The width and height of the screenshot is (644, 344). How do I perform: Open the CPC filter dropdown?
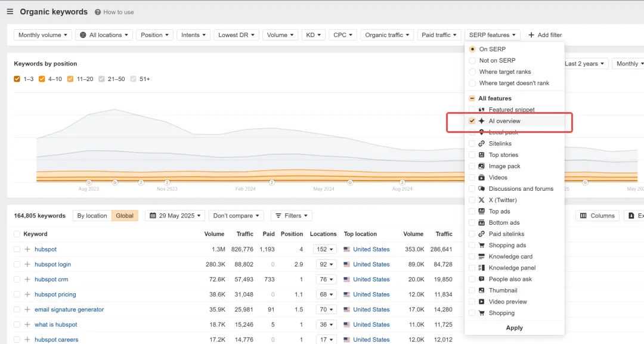pos(342,35)
